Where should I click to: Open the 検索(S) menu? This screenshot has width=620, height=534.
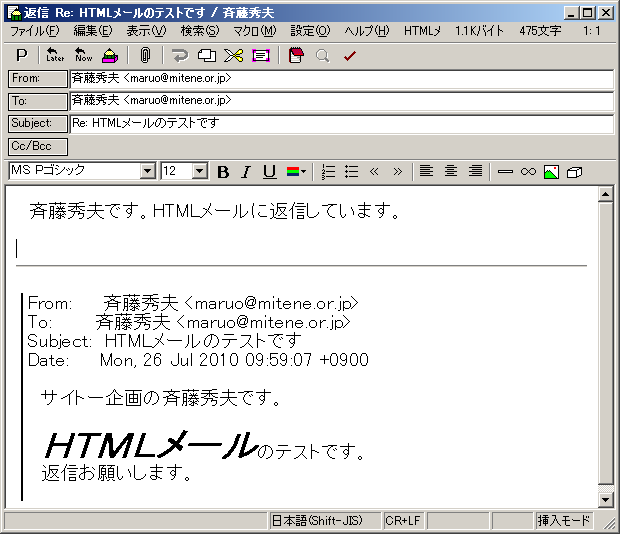coord(200,31)
